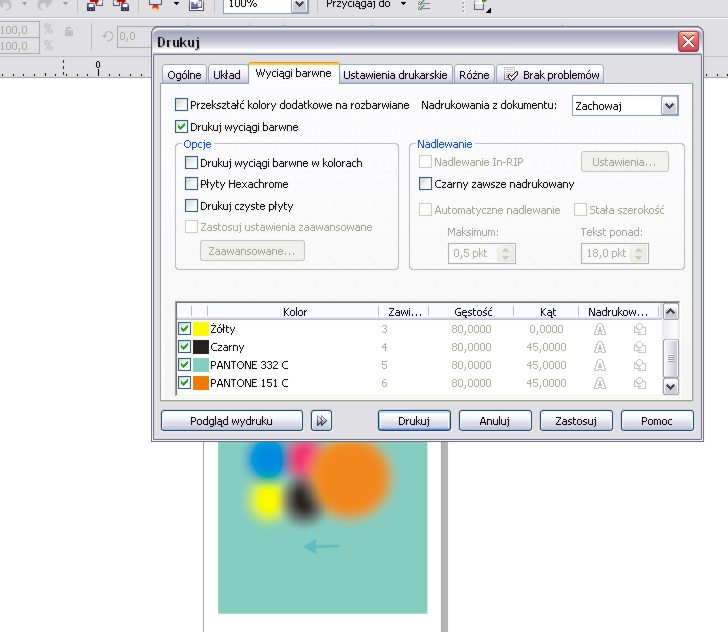Click the Brak problemów preflight icon
The image size is (728, 632).
coord(512,74)
